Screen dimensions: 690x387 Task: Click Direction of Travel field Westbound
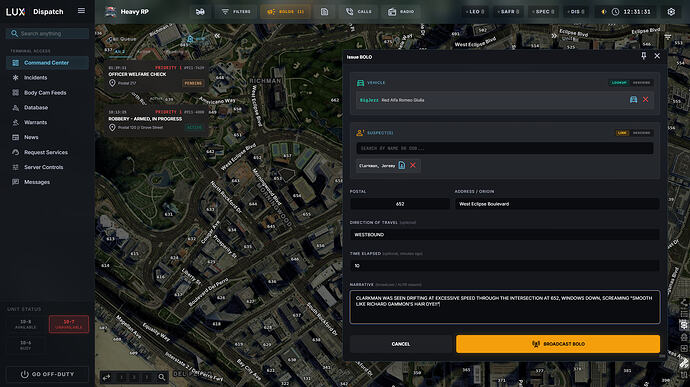click(505, 235)
